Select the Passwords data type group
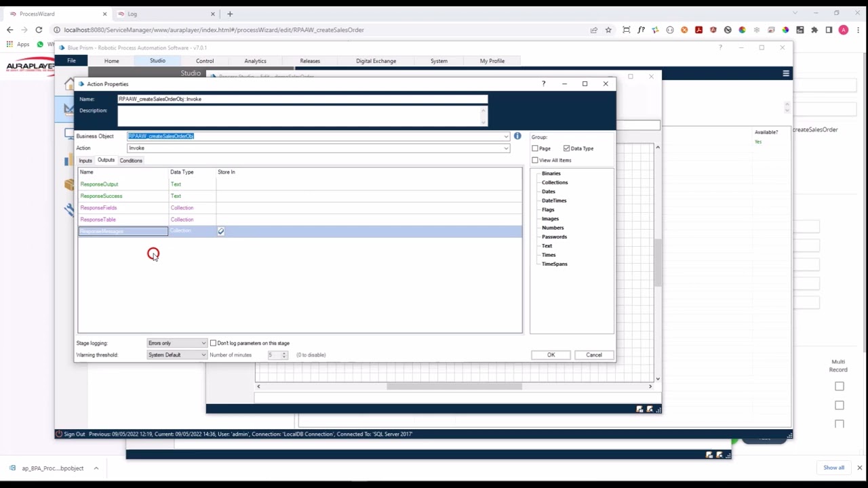This screenshot has width=868, height=488. 554,237
